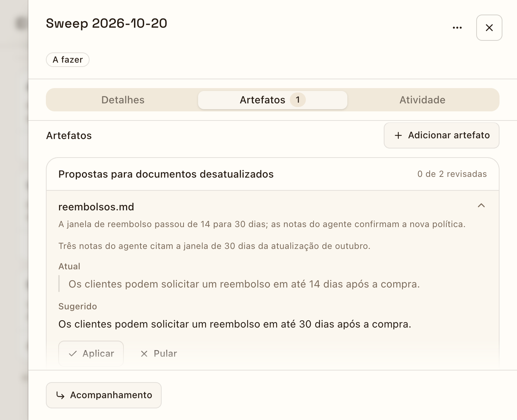Click the 'Atual' label
The height and width of the screenshot is (420, 517).
tap(69, 266)
